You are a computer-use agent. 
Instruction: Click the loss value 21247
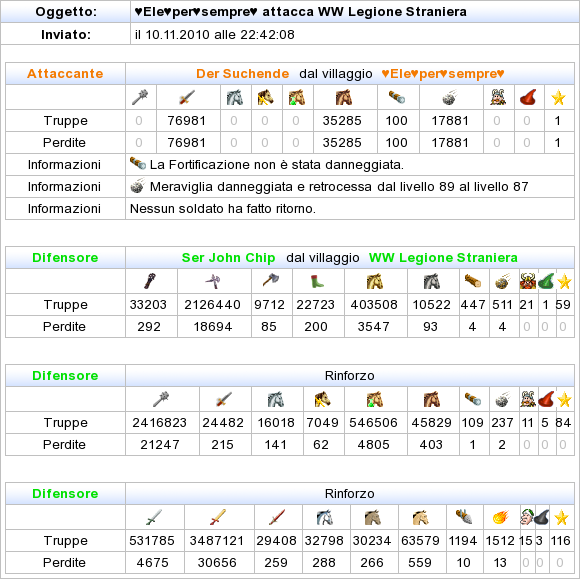[160, 444]
